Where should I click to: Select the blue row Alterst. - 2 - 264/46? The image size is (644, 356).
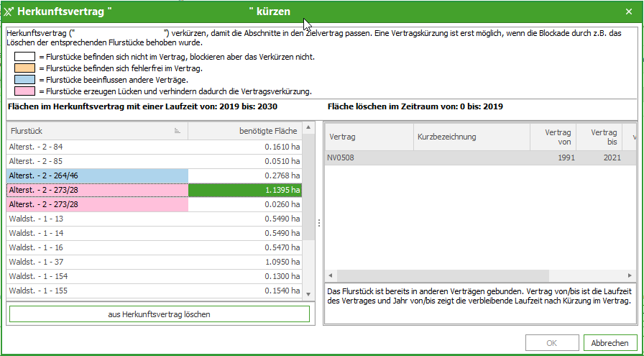[x=97, y=175]
